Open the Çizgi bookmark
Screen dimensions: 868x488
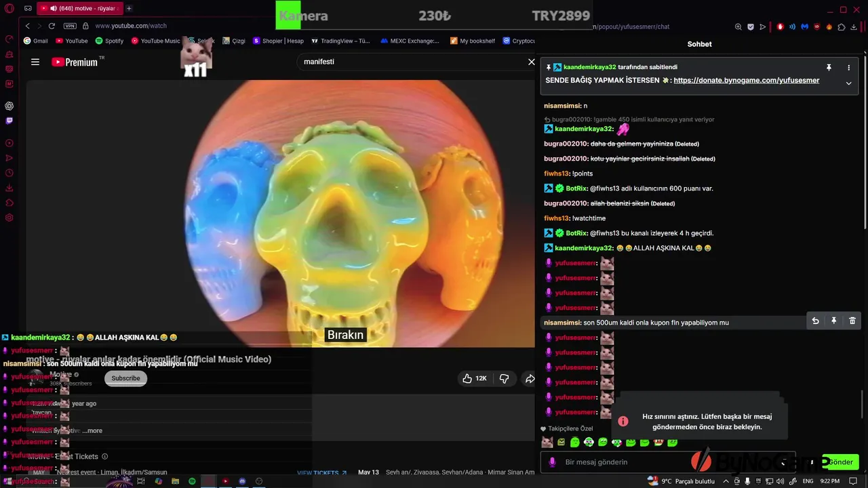coord(233,41)
